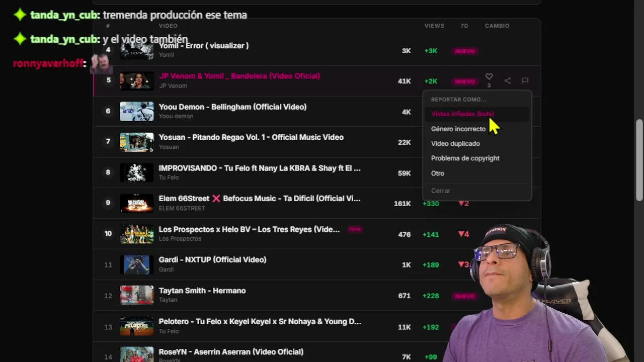
Task: Open "Taytan Smith - Hermano" title link
Action: tap(202, 291)
